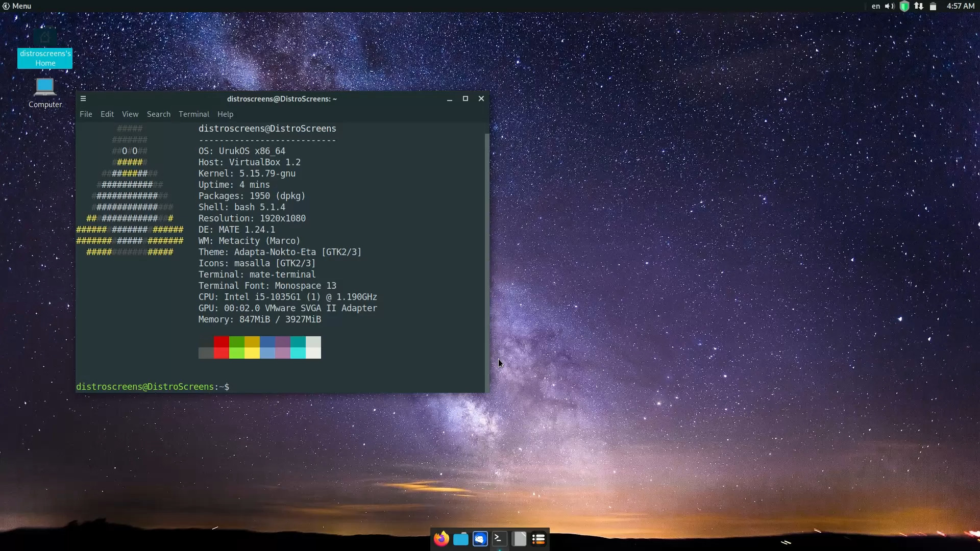This screenshot has width=980, height=551.
Task: Click the 'Shell: bash 5.1.4' line
Action: tap(242, 207)
